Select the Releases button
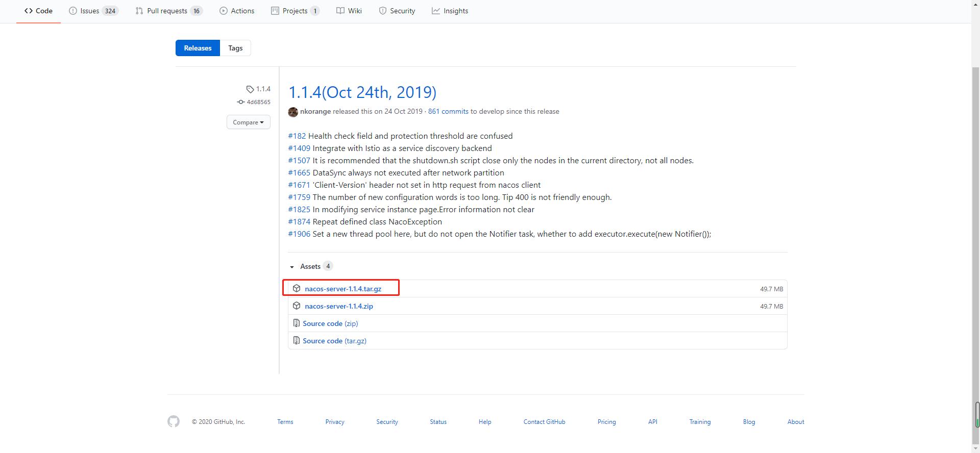Screen dimensions: 980x453 click(198, 48)
